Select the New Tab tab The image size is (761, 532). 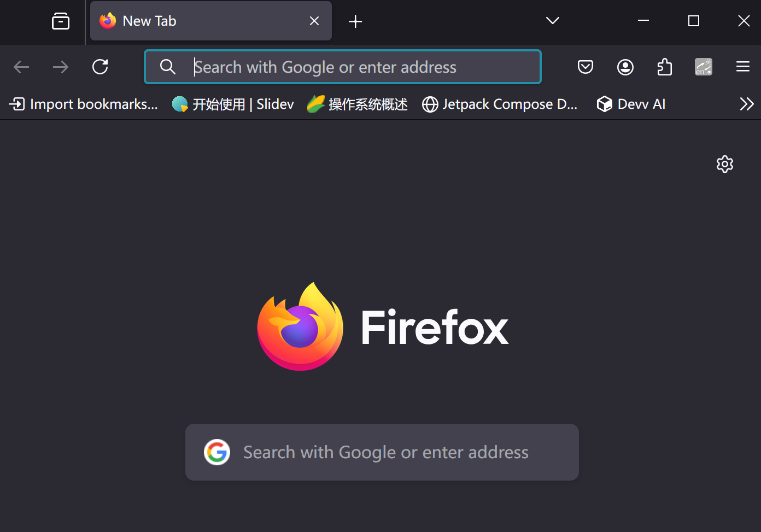point(197,21)
